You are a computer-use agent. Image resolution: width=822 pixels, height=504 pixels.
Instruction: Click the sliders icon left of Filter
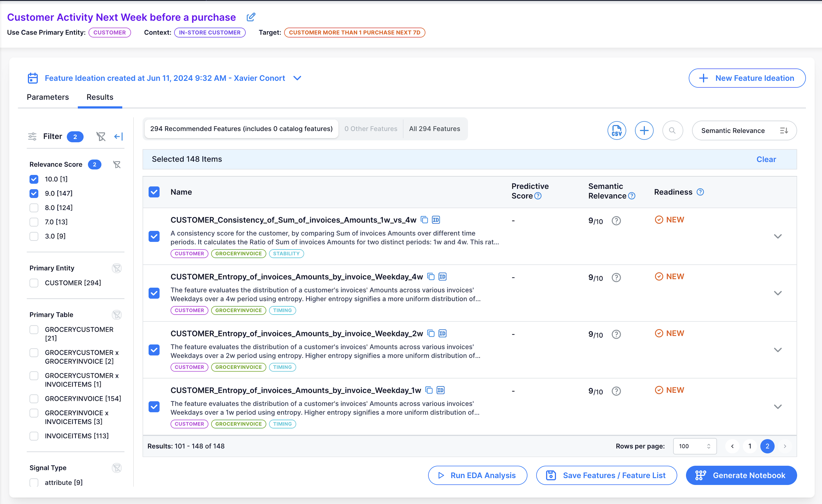(x=32, y=136)
